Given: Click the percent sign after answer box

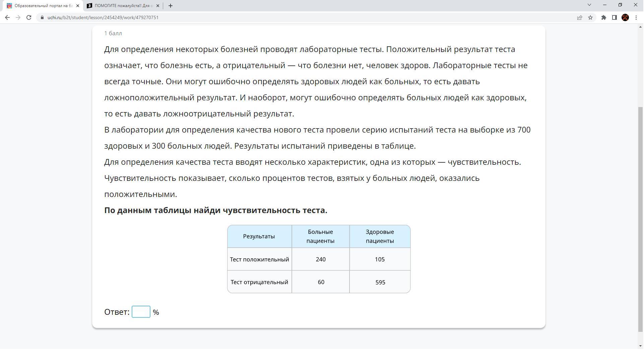Looking at the screenshot, I should pos(156,312).
